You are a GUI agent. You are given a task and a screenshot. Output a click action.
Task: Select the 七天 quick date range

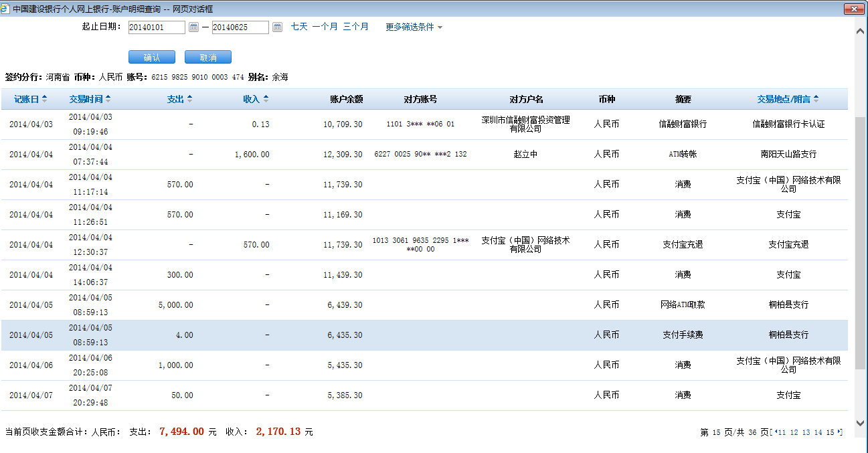(299, 27)
